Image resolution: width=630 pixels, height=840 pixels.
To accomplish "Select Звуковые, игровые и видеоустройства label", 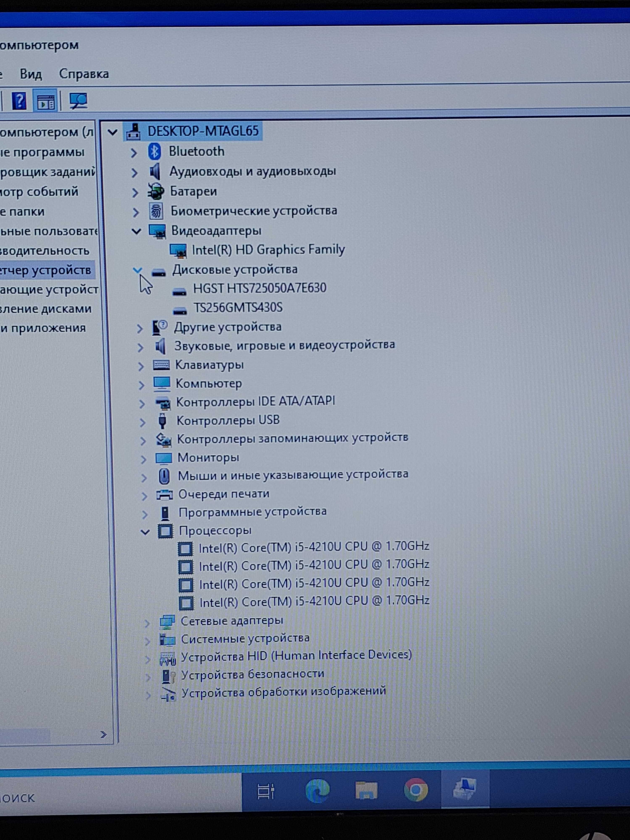I will tap(285, 346).
